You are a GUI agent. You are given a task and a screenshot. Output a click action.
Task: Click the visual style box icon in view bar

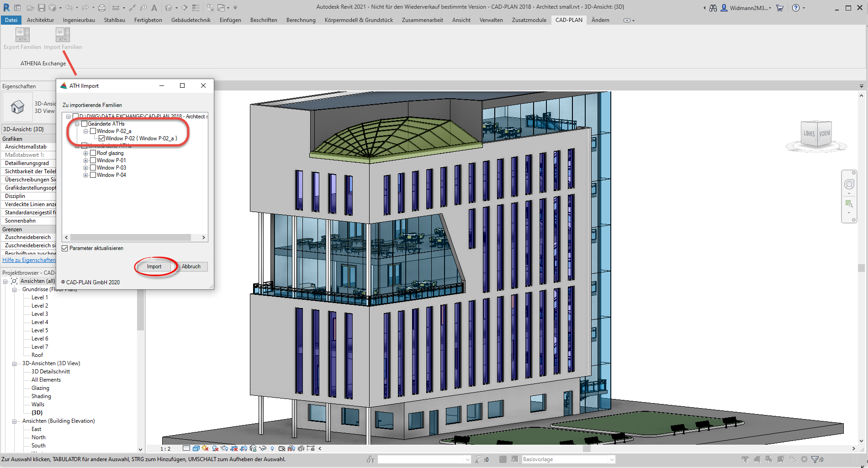tap(196, 448)
